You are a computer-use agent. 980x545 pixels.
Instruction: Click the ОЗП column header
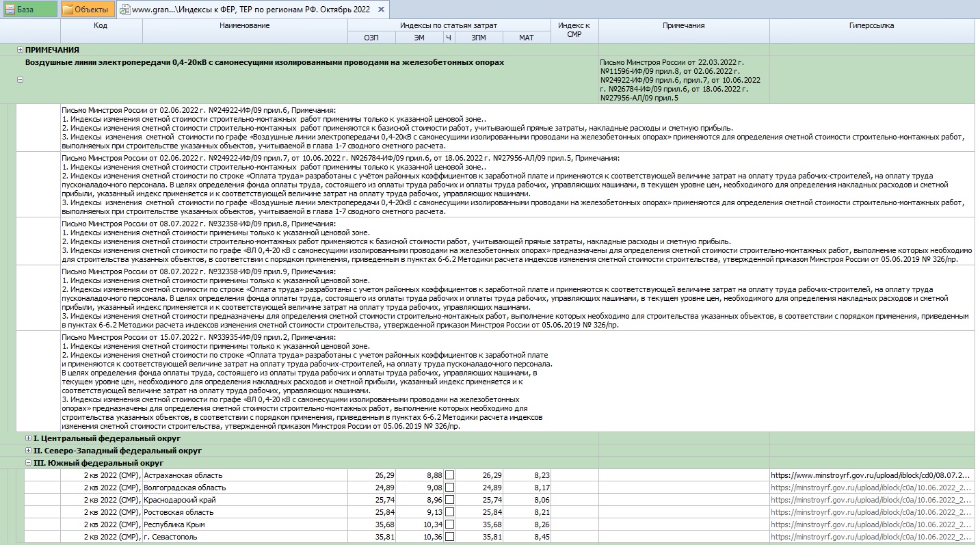pos(371,38)
